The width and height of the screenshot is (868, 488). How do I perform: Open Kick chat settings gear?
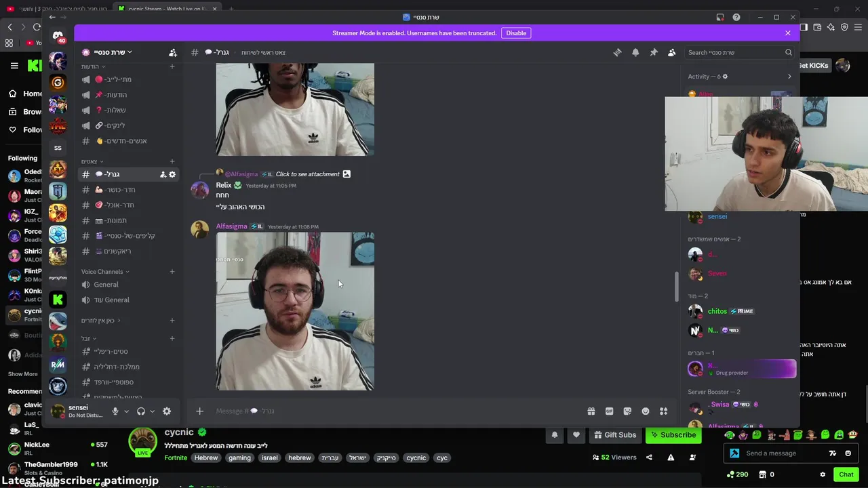823,474
